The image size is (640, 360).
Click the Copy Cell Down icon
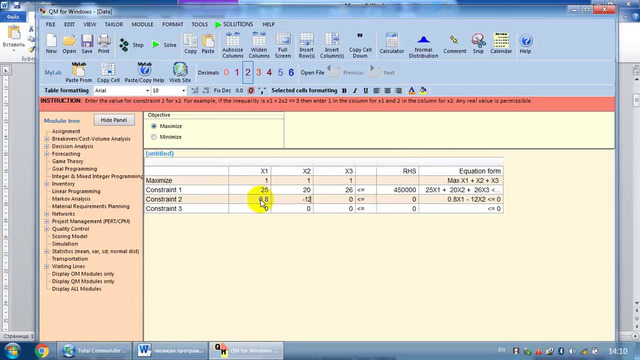click(360, 45)
